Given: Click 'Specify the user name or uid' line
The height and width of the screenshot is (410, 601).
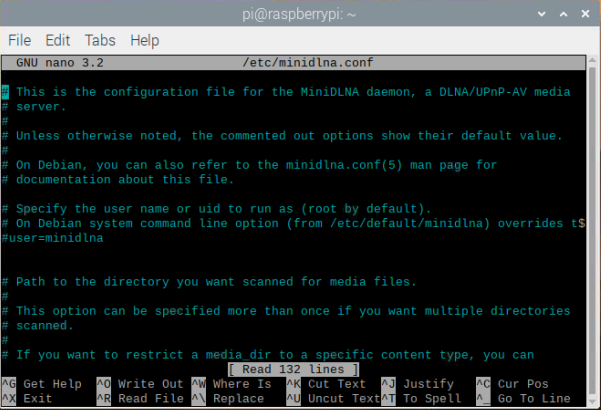Looking at the screenshot, I should pos(216,209).
